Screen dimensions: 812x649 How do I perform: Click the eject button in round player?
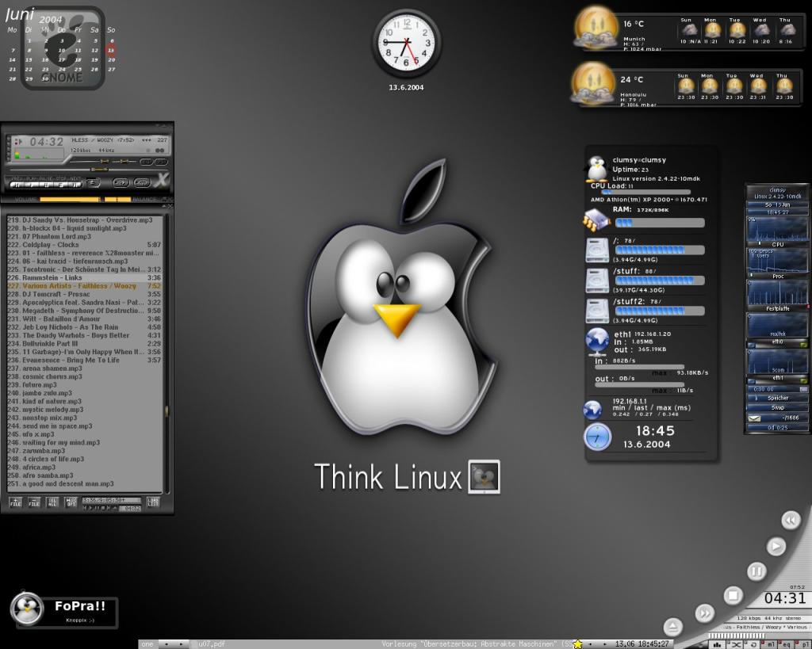pyautogui.click(x=672, y=628)
